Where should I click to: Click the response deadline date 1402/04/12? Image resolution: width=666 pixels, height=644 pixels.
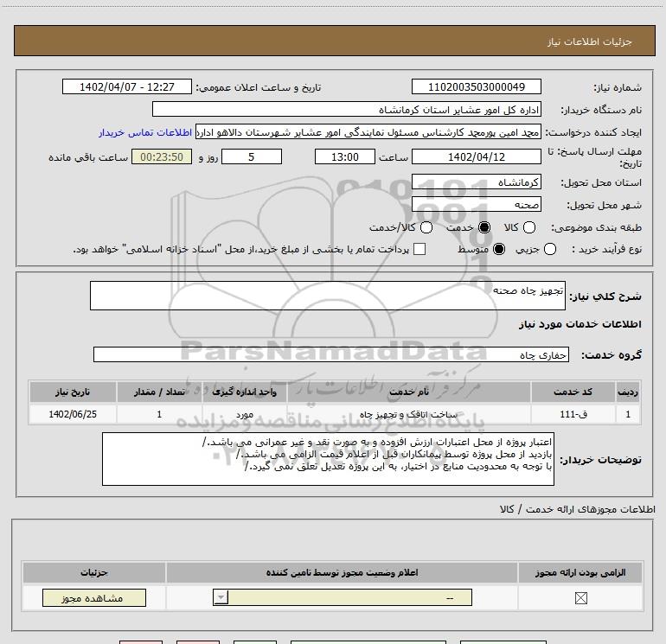[476, 156]
